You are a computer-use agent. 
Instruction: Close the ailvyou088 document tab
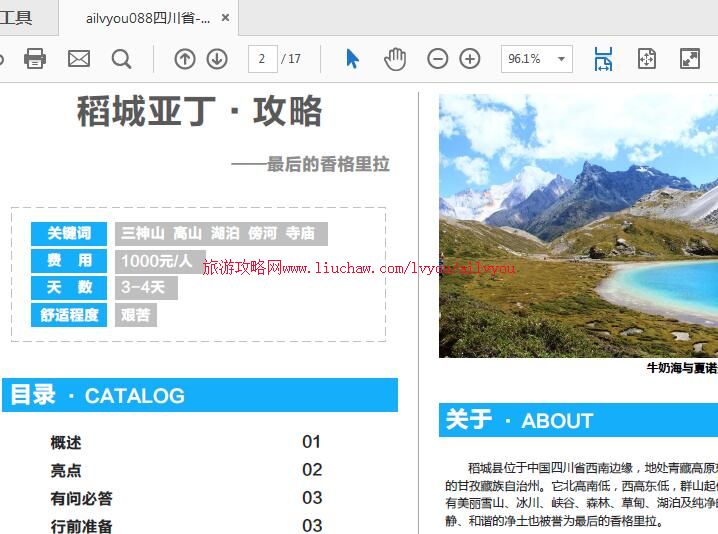tap(225, 18)
